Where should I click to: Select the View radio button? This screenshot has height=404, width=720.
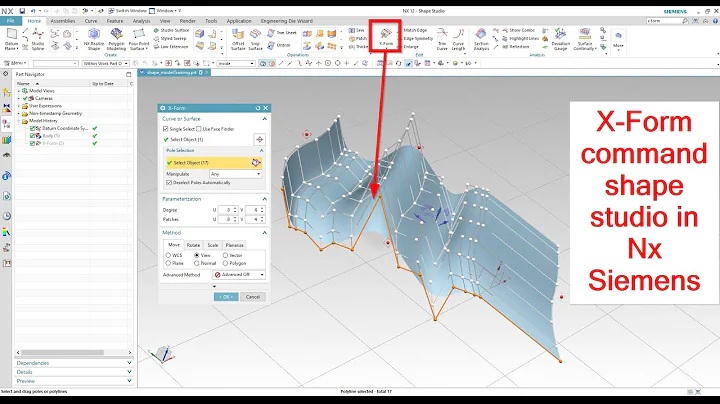[197, 255]
